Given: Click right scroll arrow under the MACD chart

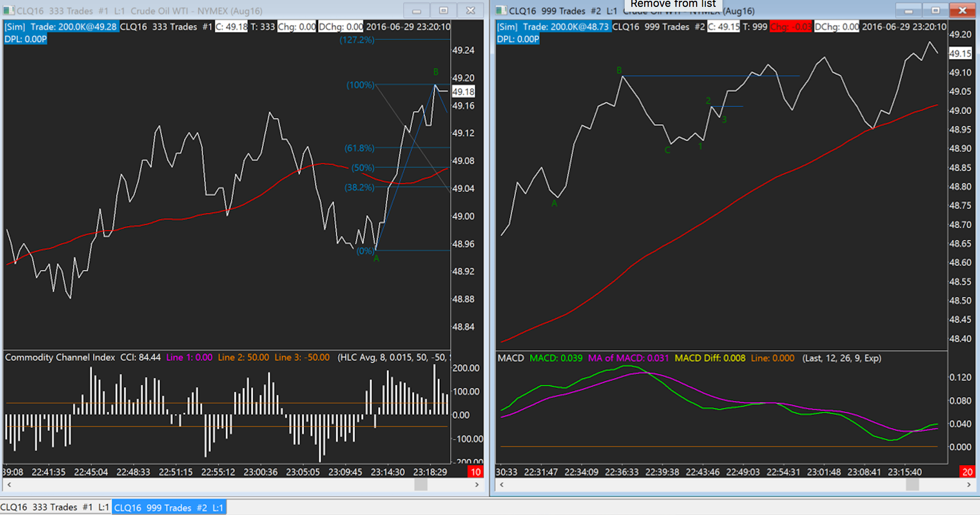Looking at the screenshot, I should (969, 485).
